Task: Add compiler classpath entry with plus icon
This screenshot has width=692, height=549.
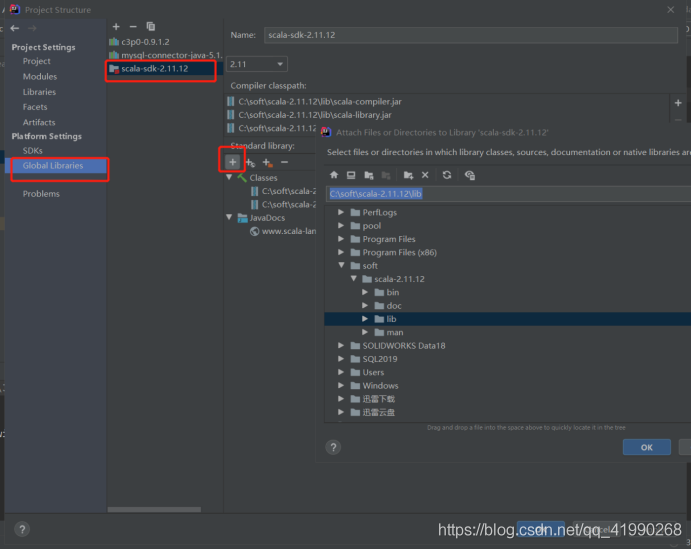Action: (678, 103)
